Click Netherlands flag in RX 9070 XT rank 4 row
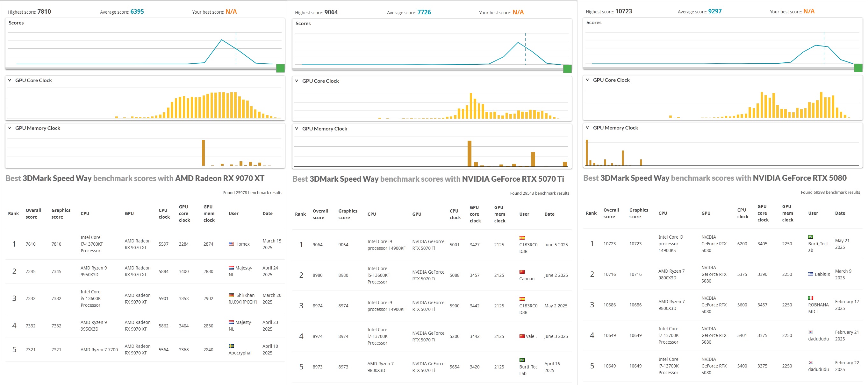868x385 pixels. point(231,322)
